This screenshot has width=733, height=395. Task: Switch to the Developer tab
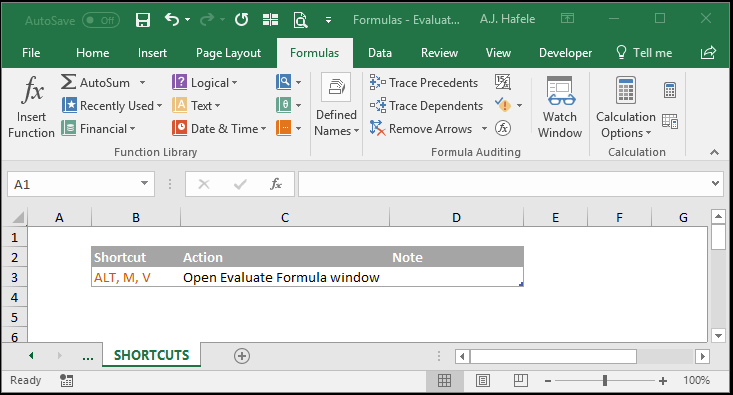pos(565,53)
